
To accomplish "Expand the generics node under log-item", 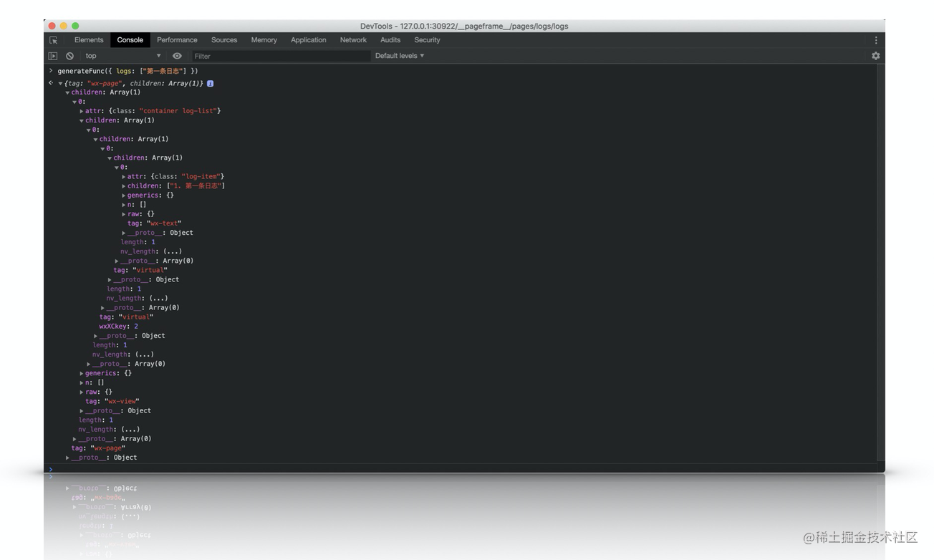I will 124,195.
